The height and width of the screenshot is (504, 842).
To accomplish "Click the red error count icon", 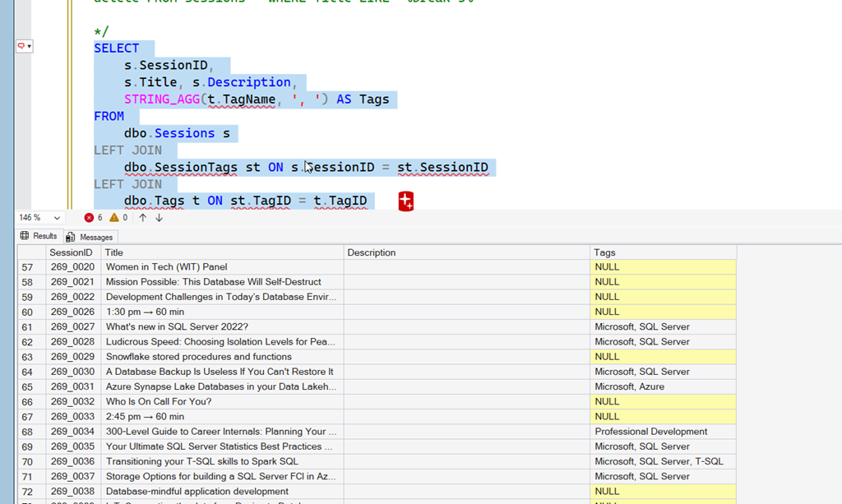I will pos(89,218).
